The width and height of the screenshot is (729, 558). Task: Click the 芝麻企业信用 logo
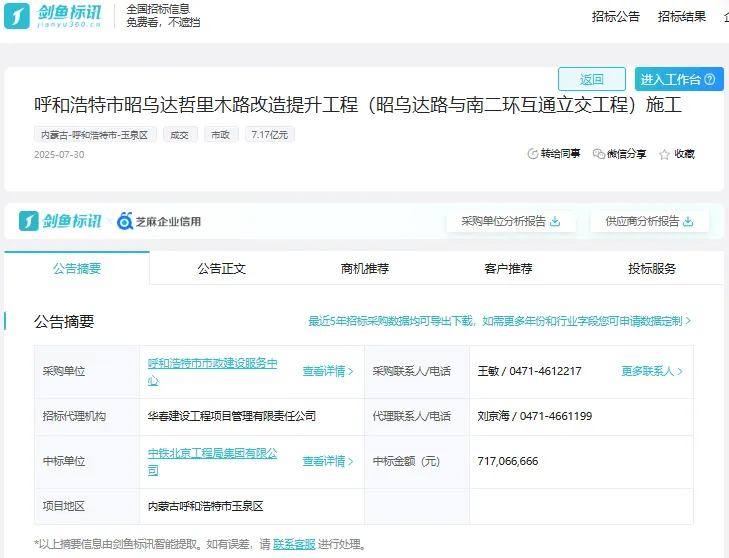pos(159,221)
